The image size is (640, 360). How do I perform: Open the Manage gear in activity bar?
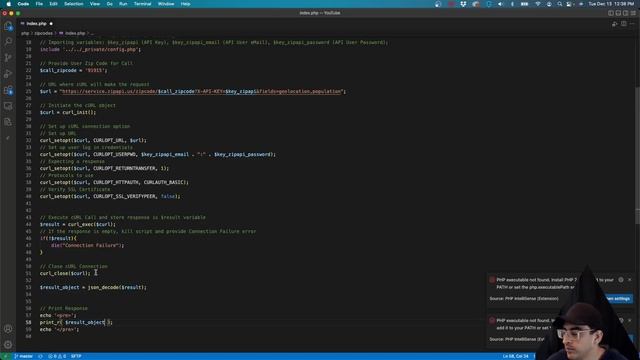(8, 344)
